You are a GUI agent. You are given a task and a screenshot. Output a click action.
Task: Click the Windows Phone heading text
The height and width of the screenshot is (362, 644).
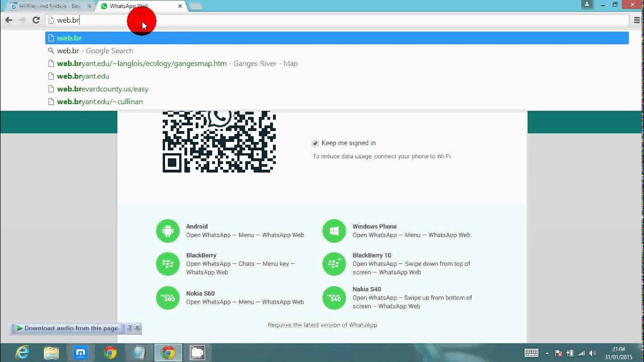pos(374,227)
